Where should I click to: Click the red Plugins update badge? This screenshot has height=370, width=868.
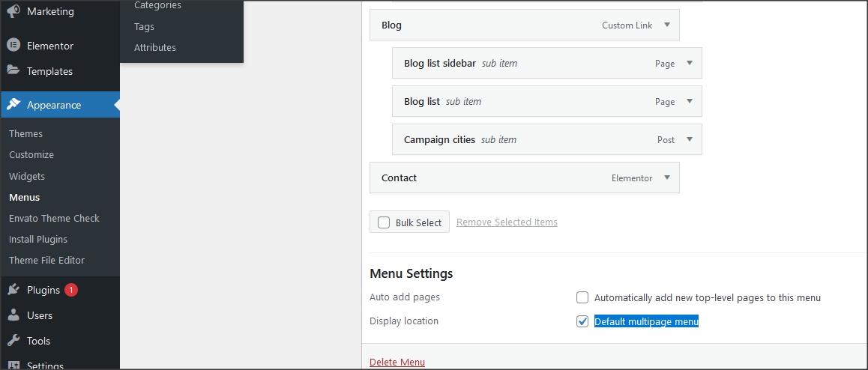71,290
